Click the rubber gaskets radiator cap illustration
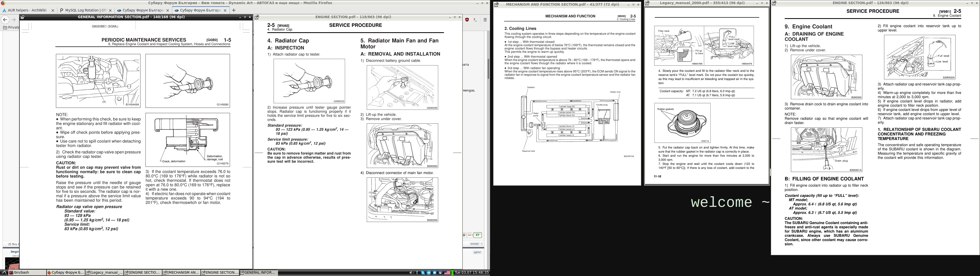 (x=682, y=123)
